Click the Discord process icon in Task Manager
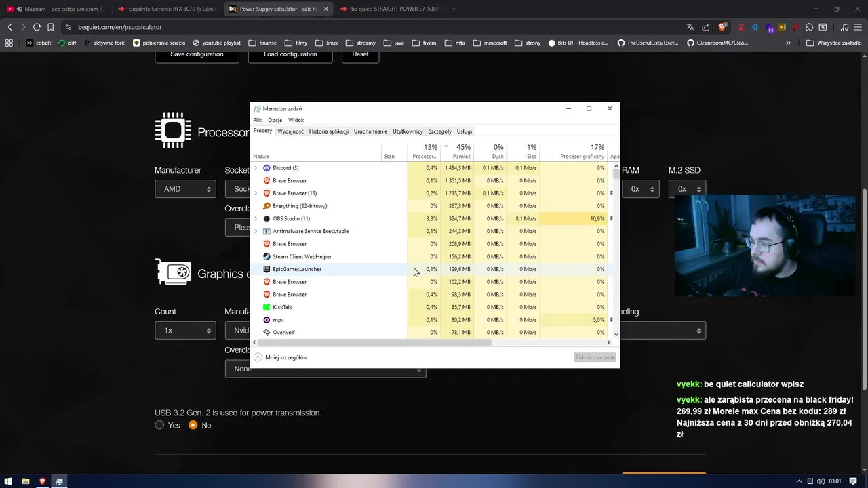The width and height of the screenshot is (868, 488). (x=267, y=168)
